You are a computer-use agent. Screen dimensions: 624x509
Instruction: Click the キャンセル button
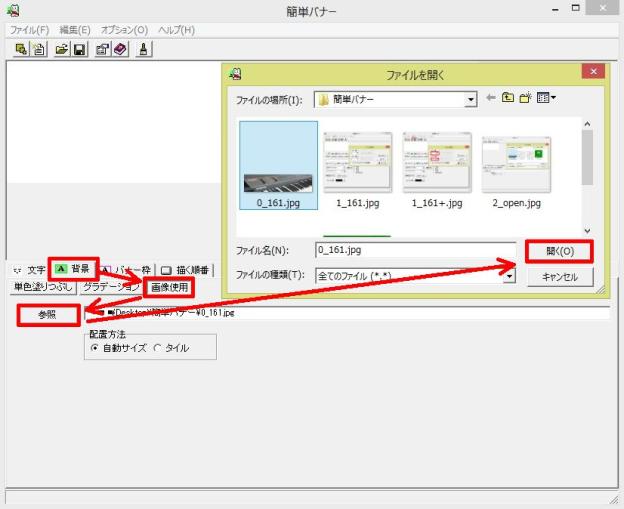(560, 277)
